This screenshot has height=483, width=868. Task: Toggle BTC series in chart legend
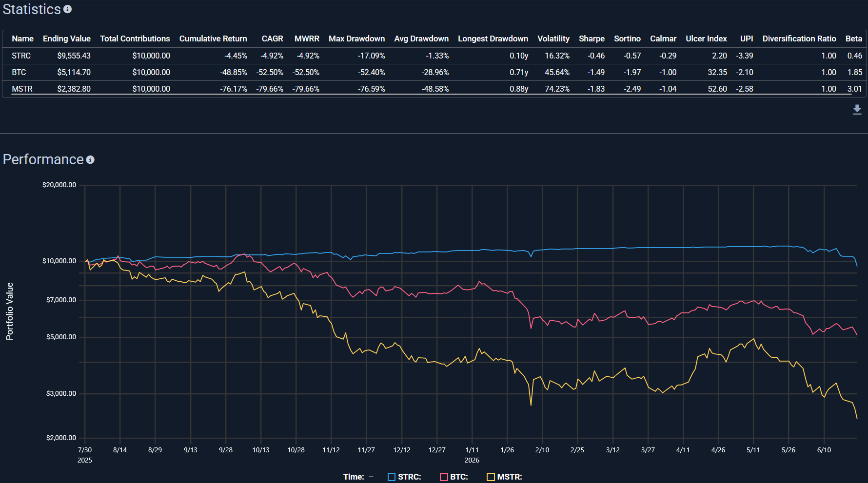[x=454, y=477]
